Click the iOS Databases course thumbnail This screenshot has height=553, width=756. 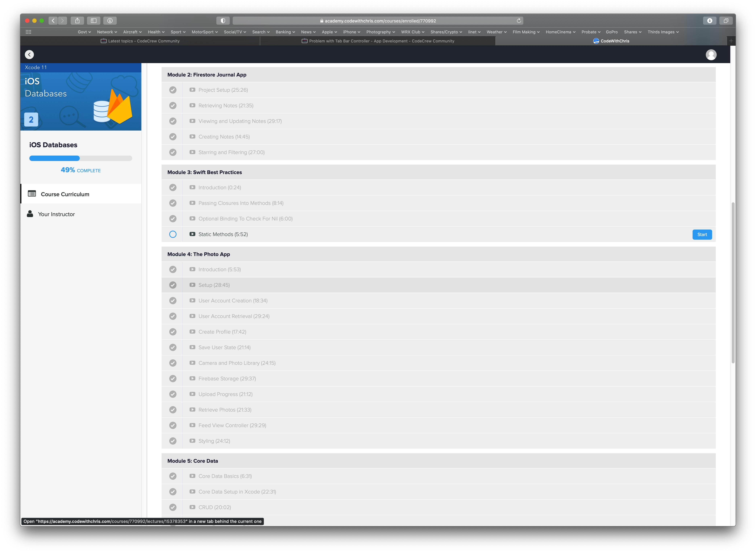click(81, 97)
